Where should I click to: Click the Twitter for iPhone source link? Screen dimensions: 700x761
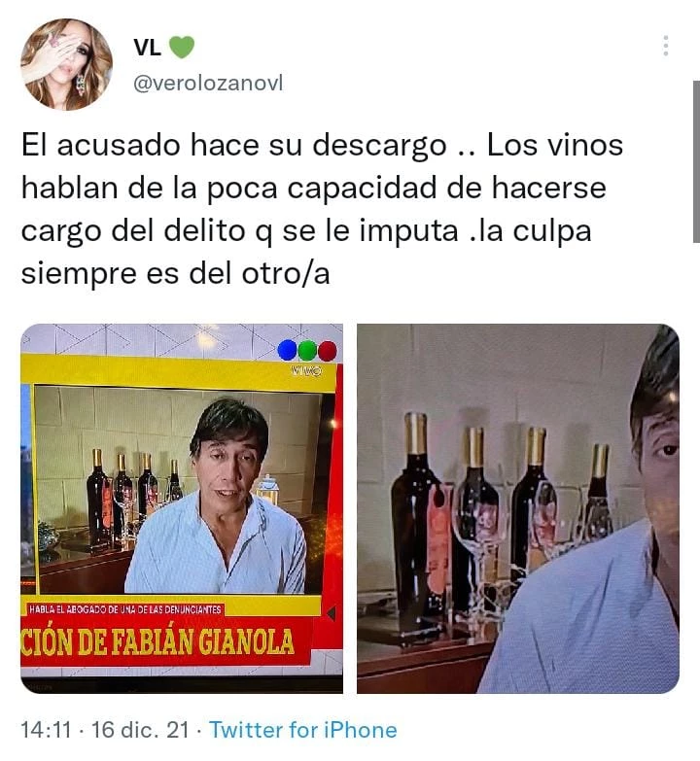[x=303, y=730]
